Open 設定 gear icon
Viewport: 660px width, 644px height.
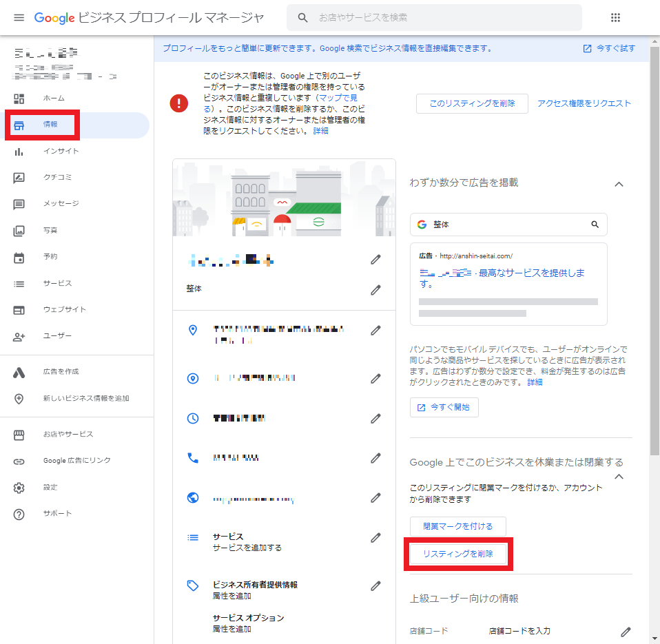point(19,488)
